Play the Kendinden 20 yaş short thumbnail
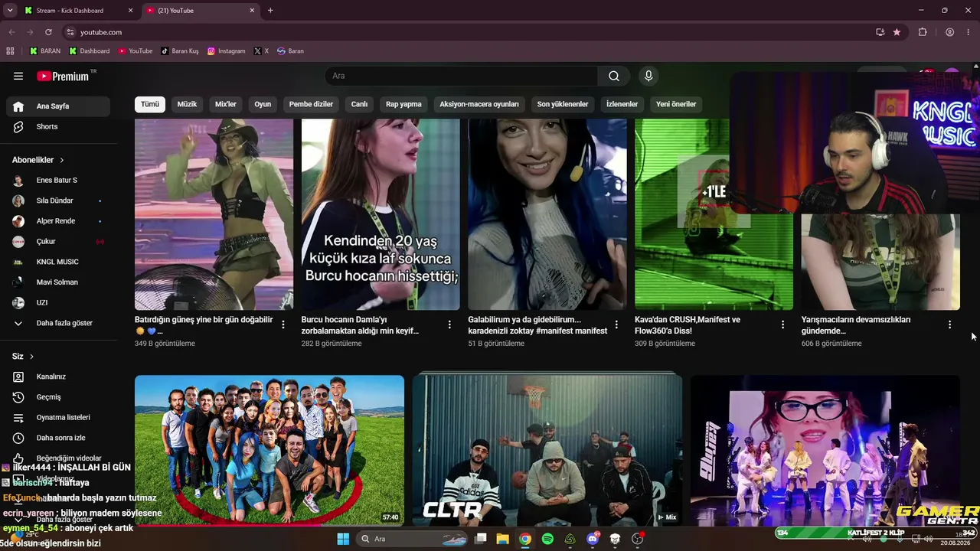 coord(381,214)
